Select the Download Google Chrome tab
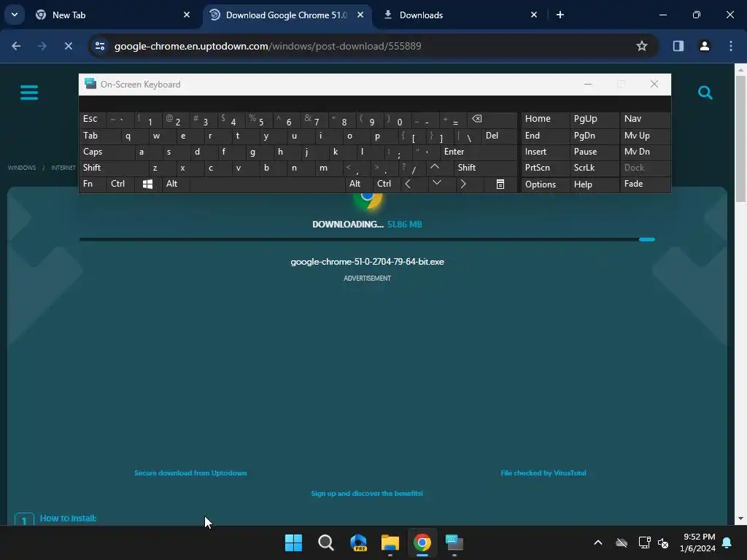This screenshot has height=560, width=747. [x=286, y=15]
